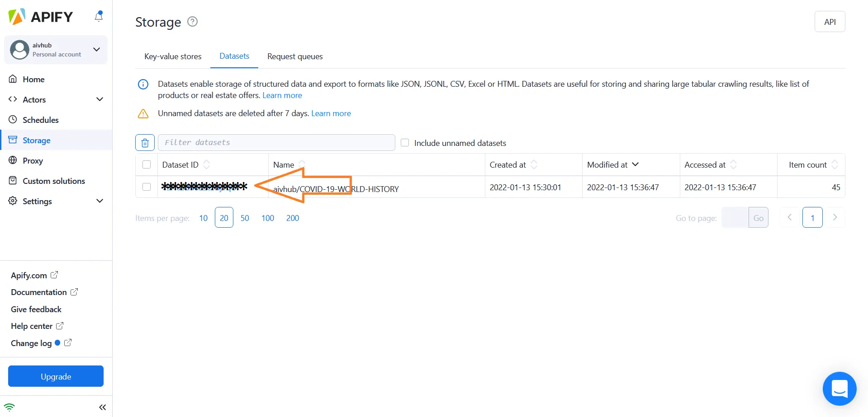Click the item count value 45

(x=836, y=187)
